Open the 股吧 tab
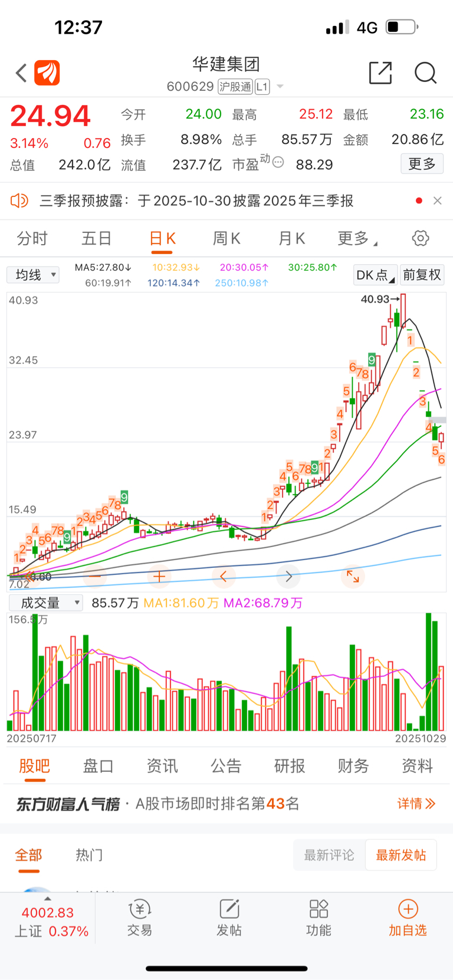This screenshot has width=453, height=980. (x=35, y=766)
